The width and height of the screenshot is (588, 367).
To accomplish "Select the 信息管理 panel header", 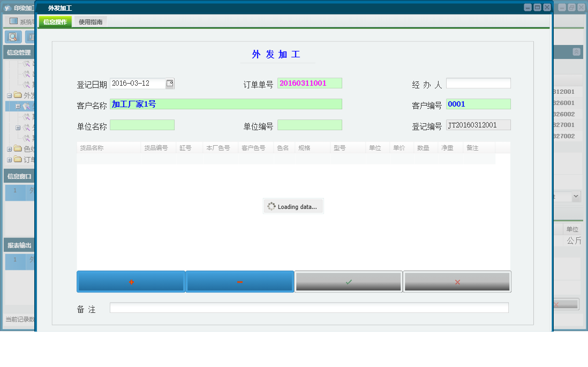I will tap(19, 53).
